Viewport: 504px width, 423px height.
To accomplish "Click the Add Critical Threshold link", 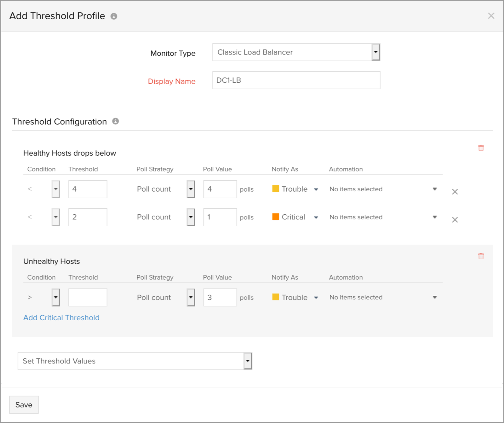I will (61, 318).
